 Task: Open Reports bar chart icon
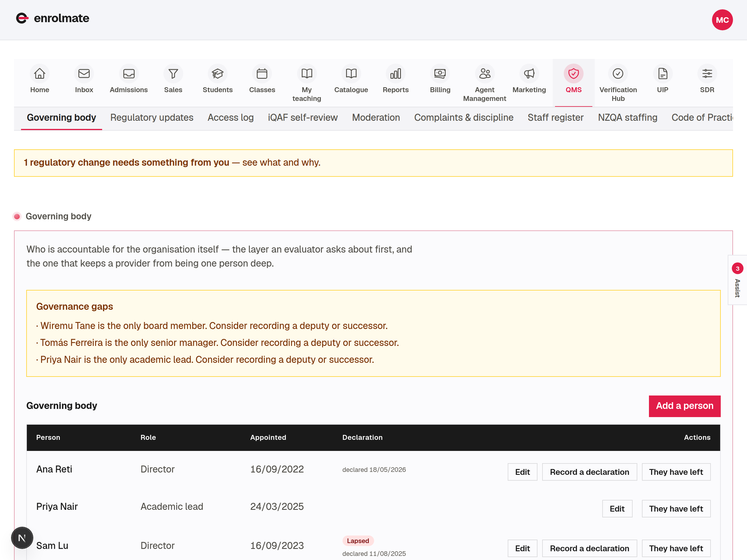pos(395,73)
